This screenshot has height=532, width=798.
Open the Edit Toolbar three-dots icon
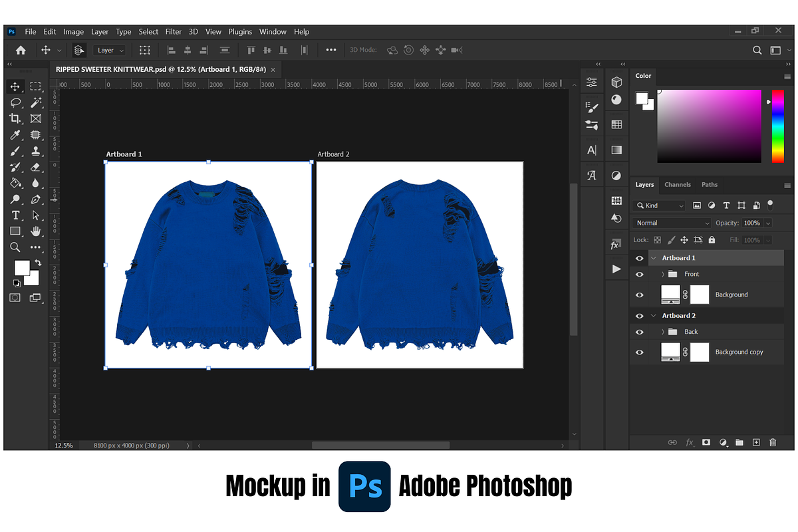point(35,247)
